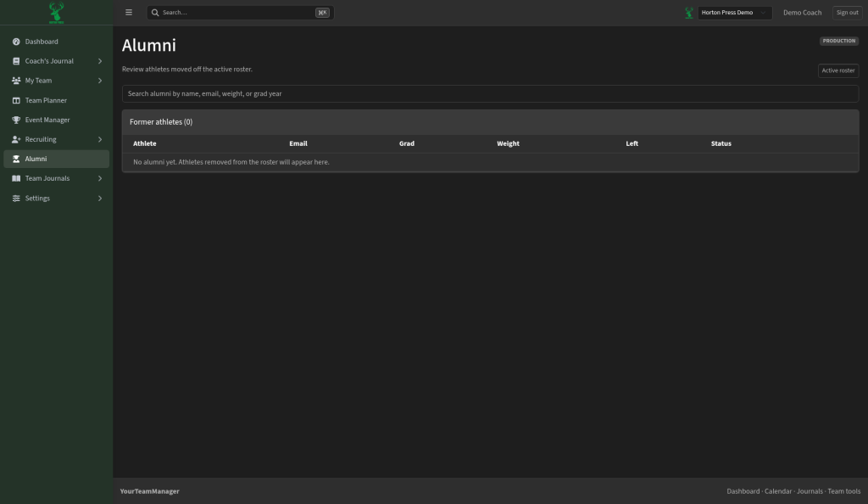The width and height of the screenshot is (868, 504).
Task: Click the Event Manager trophy icon
Action: (x=16, y=120)
